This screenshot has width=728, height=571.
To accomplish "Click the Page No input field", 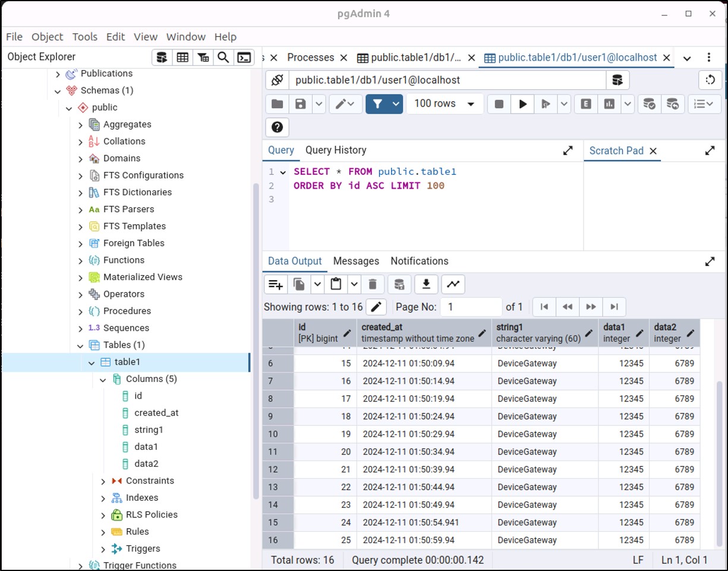I will 471,307.
